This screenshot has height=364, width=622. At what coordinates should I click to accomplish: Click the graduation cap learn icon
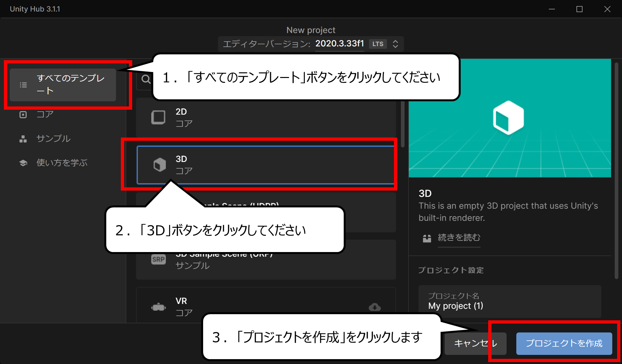[23, 163]
